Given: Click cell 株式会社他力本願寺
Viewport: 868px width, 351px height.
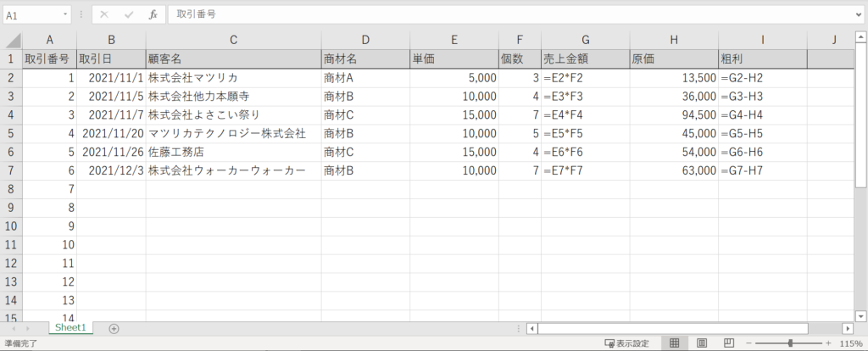Looking at the screenshot, I should coord(234,97).
